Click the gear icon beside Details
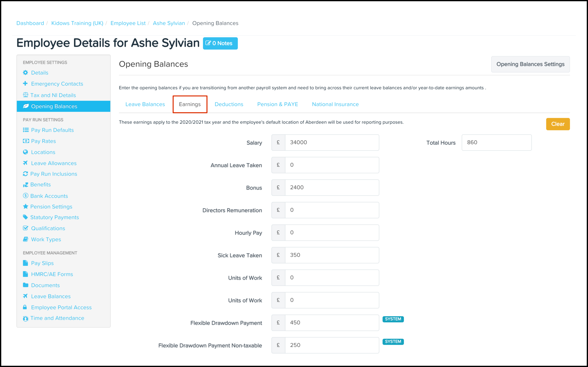Viewport: 588px width, 367px height. (x=25, y=72)
